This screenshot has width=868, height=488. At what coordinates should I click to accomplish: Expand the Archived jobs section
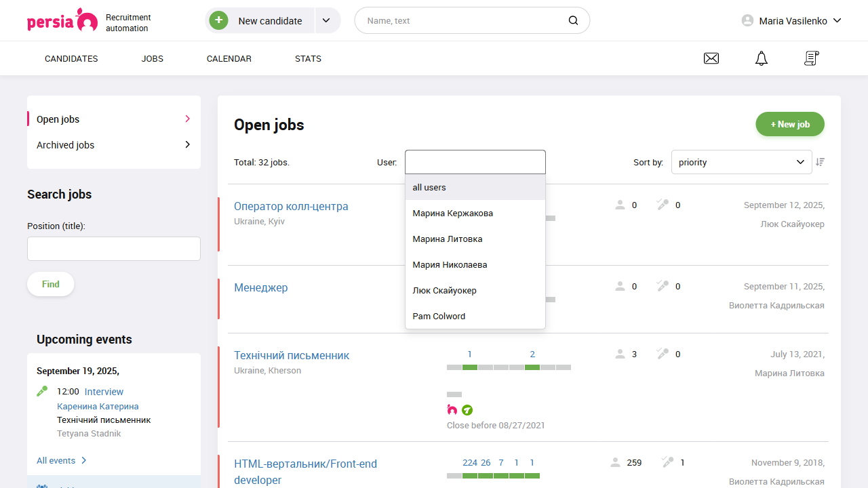point(65,144)
